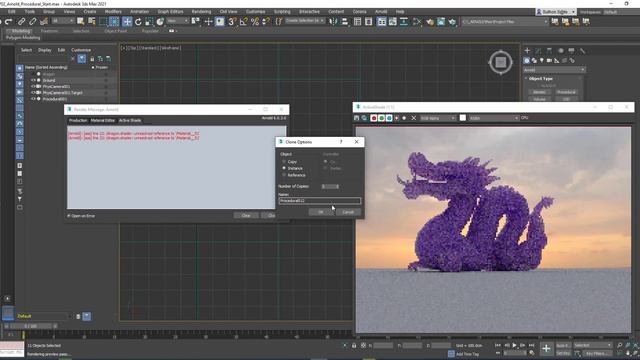640x360 pixels.
Task: Select the Scale transform tool
Action: [149, 22]
